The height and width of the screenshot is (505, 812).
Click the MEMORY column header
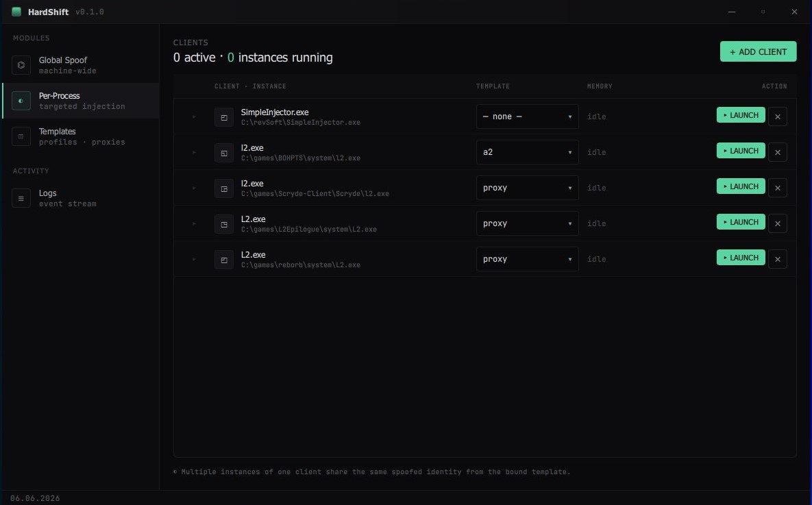pyautogui.click(x=599, y=86)
